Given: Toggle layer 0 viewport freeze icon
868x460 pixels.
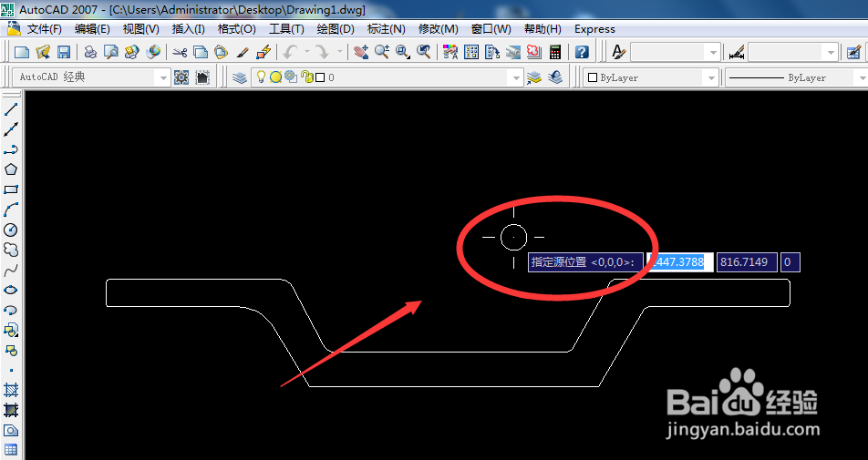Looking at the screenshot, I should coord(291,77).
